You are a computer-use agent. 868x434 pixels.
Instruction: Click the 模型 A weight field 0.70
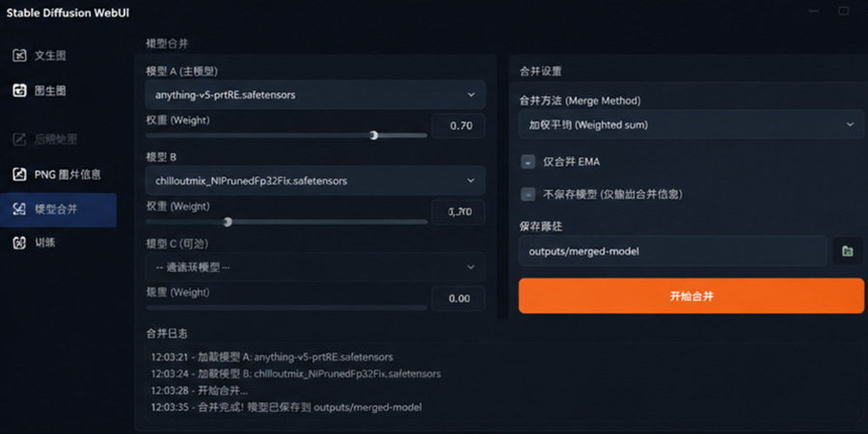pos(459,125)
